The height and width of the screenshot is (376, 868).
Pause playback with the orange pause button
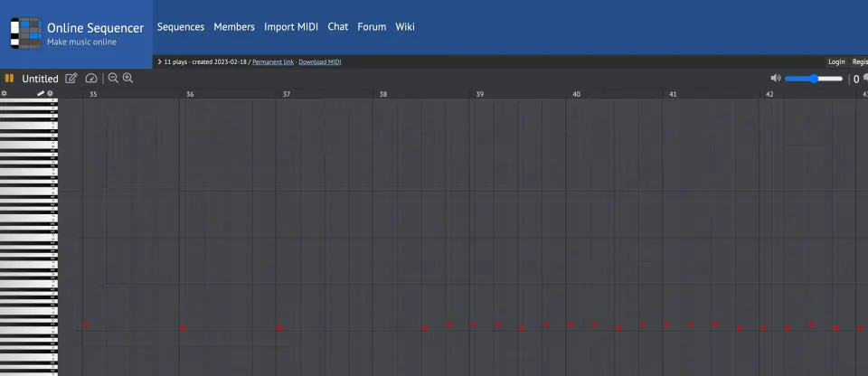tap(9, 78)
